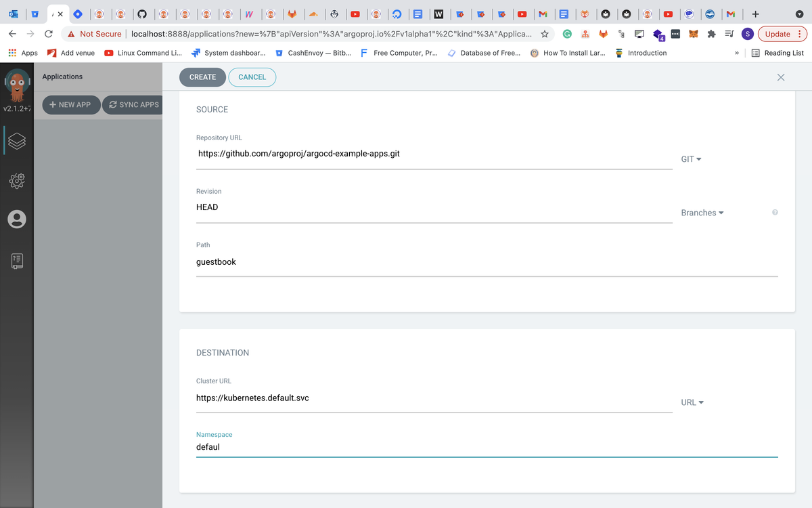The height and width of the screenshot is (508, 812).
Task: Click the bookmark star in the address bar
Action: pyautogui.click(x=545, y=33)
